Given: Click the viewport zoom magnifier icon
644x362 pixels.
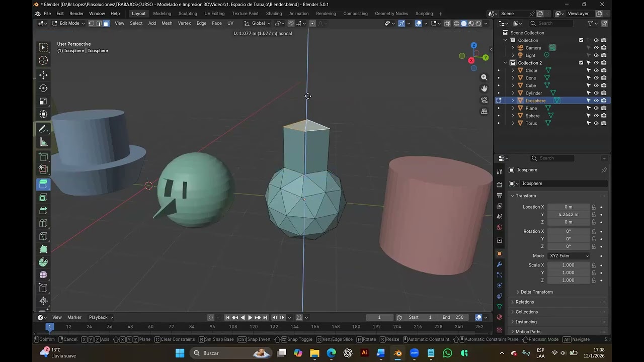Looking at the screenshot, I should (x=484, y=77).
